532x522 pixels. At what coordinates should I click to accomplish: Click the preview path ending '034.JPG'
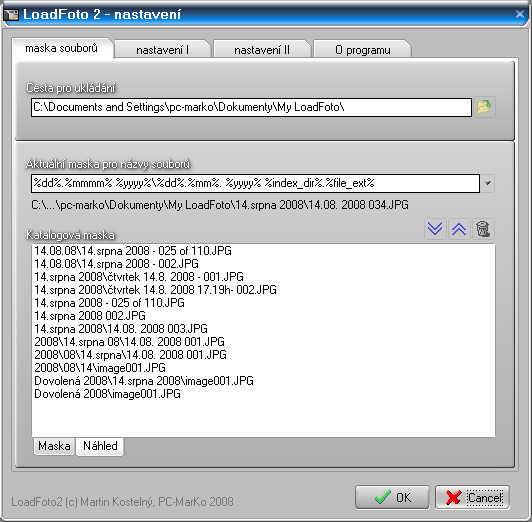(x=220, y=205)
